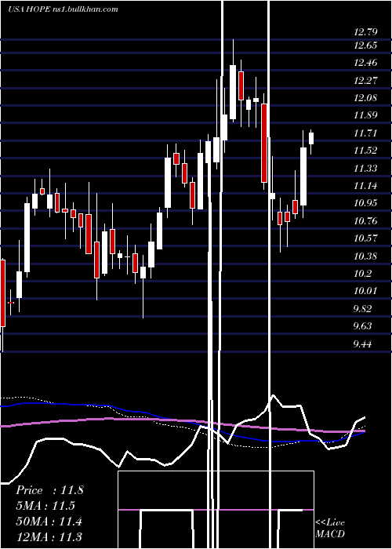Select the highest white candlestick near 12.46
Image resolution: width=392 pixels, height=549 pixels.
(x=233, y=93)
